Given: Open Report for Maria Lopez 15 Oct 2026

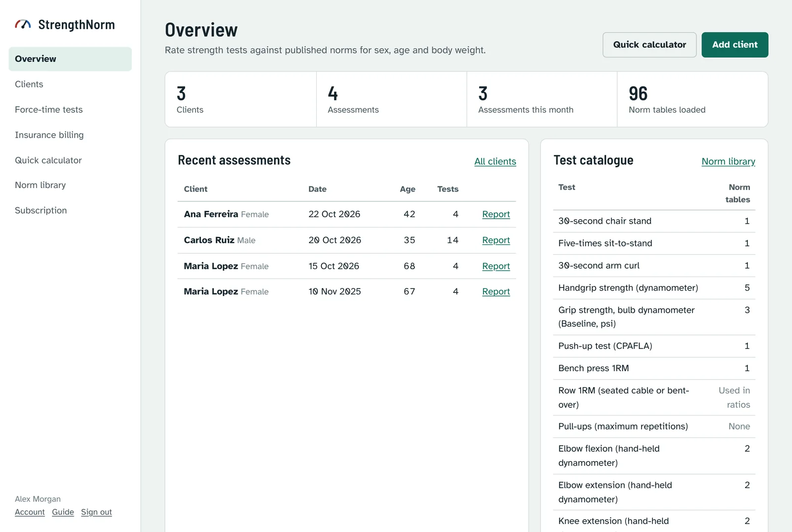Looking at the screenshot, I should click(x=496, y=266).
